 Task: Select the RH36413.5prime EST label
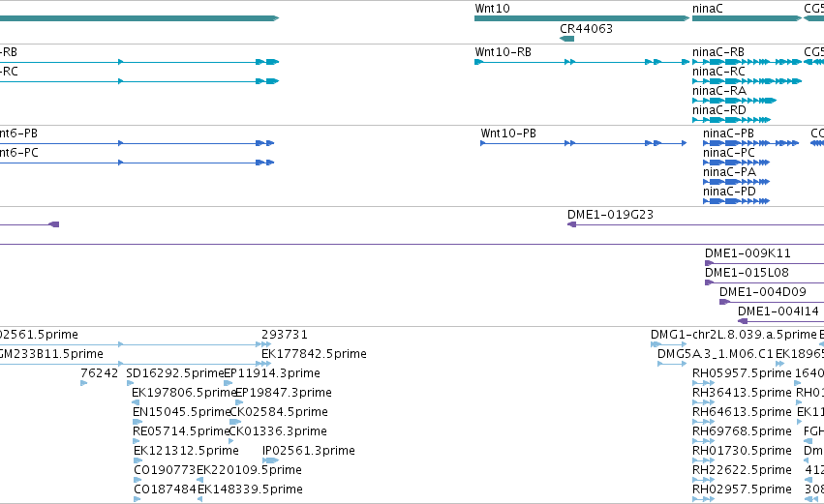coord(742,393)
